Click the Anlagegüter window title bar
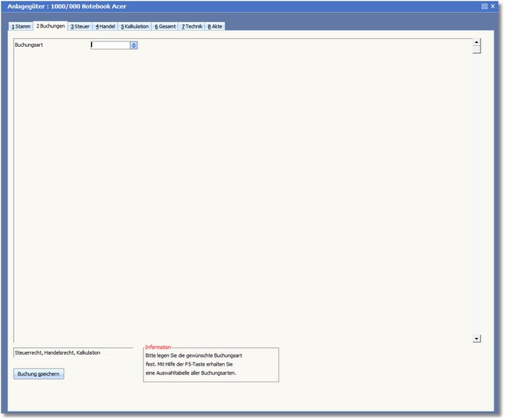Image resolution: width=505 pixels, height=420 pixels. (x=230, y=6)
